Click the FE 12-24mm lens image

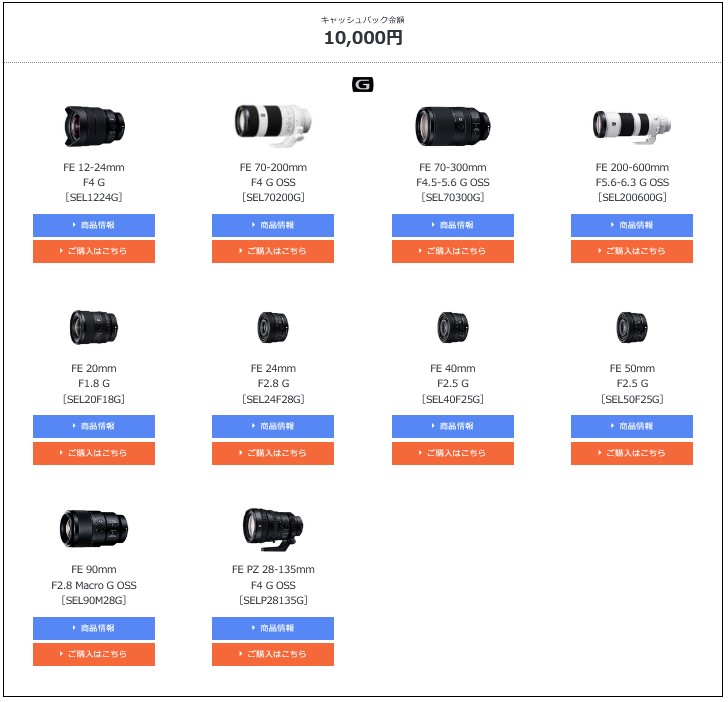coord(94,126)
